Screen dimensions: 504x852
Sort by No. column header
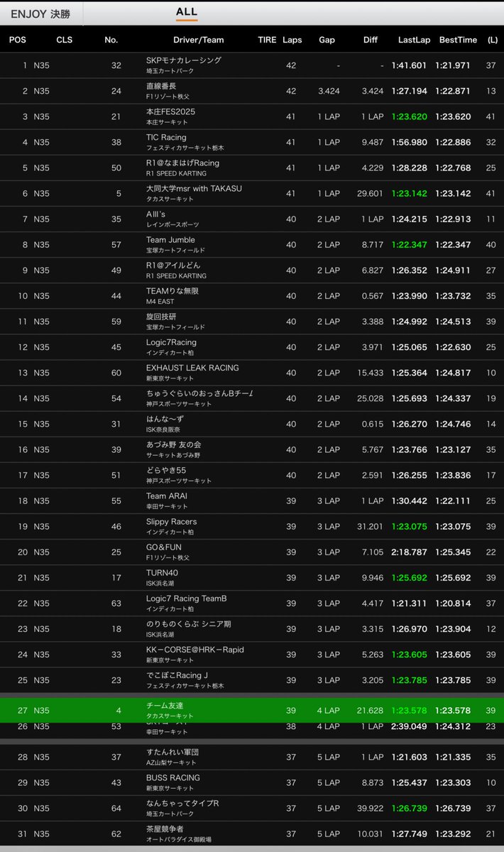[x=111, y=40]
